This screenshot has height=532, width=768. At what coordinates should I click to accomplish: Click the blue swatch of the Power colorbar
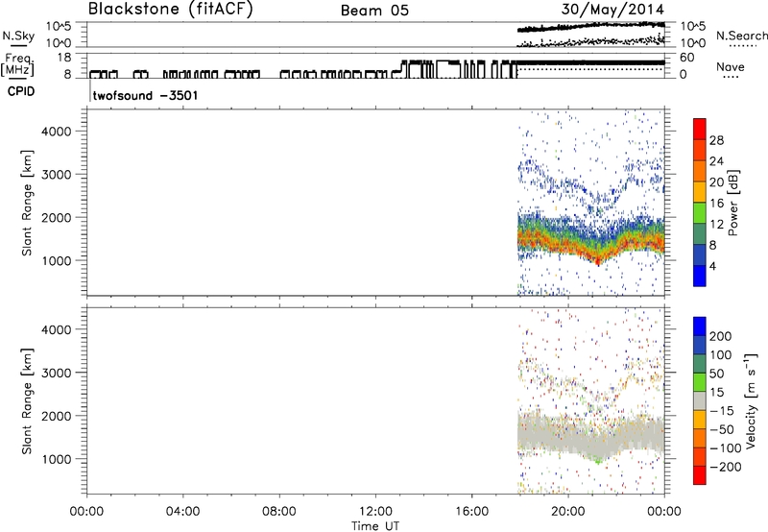(x=700, y=276)
